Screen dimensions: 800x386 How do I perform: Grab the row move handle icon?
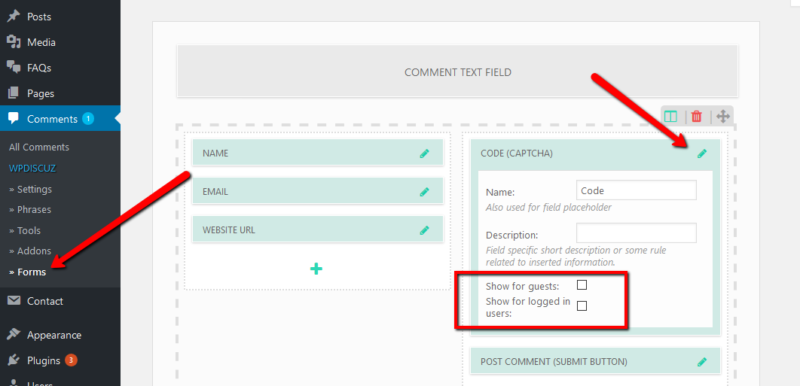(x=722, y=117)
